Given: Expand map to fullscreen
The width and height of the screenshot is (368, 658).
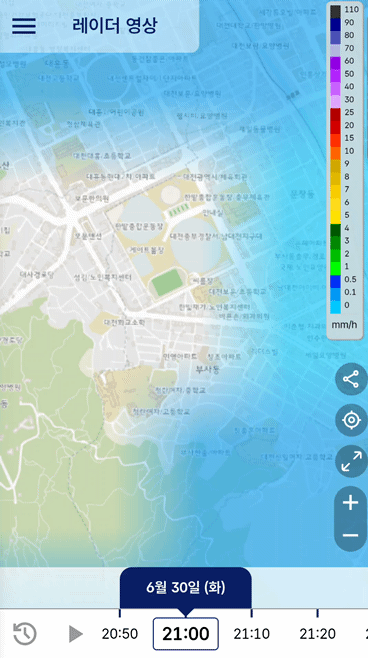Looking at the screenshot, I should (x=351, y=461).
